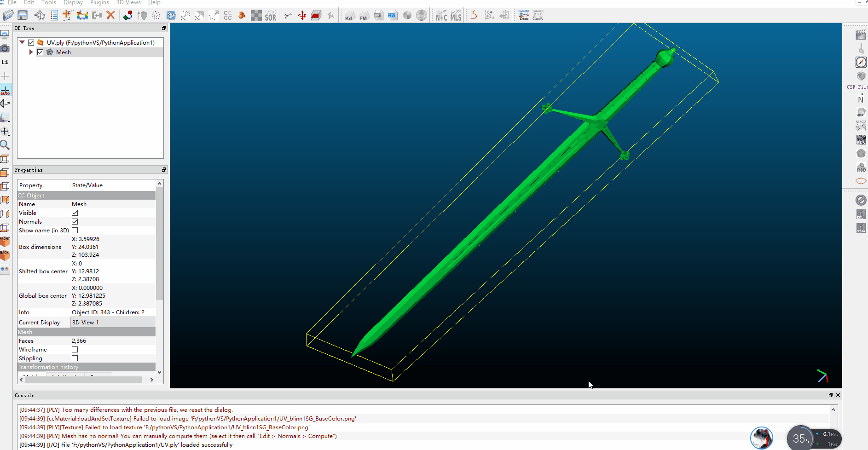This screenshot has height=450, width=868.
Task: Open the pivot visibility dropdown icon
Action: [x=5, y=131]
